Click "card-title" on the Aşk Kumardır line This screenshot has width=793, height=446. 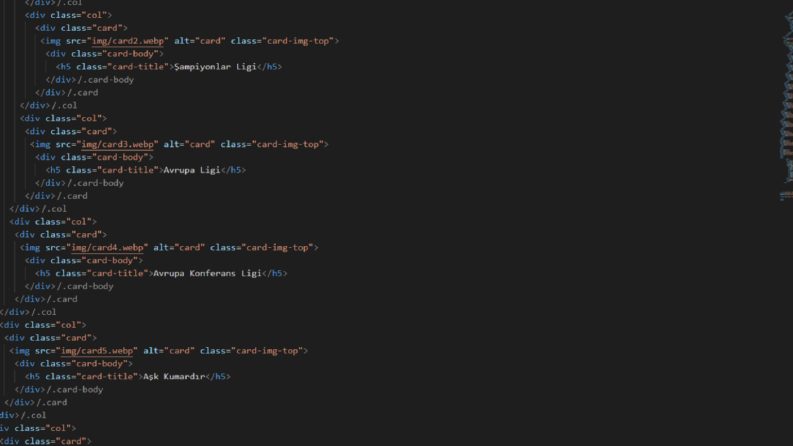coord(107,377)
